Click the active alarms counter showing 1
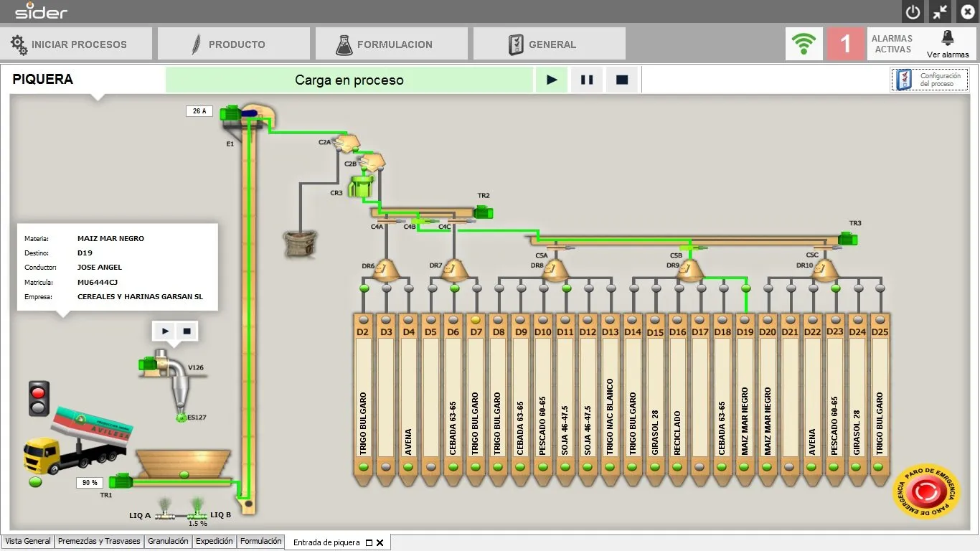Screen dimensions: 980x551 (x=845, y=44)
